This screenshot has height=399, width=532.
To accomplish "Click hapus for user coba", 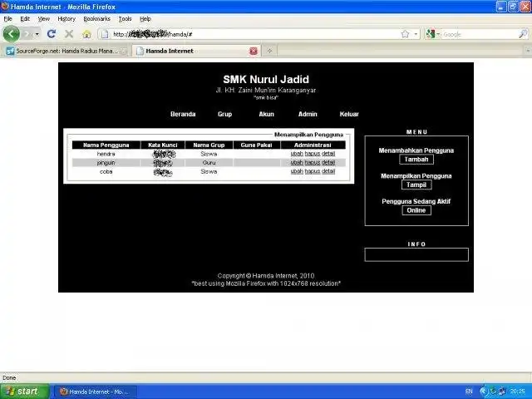I will click(313, 172).
